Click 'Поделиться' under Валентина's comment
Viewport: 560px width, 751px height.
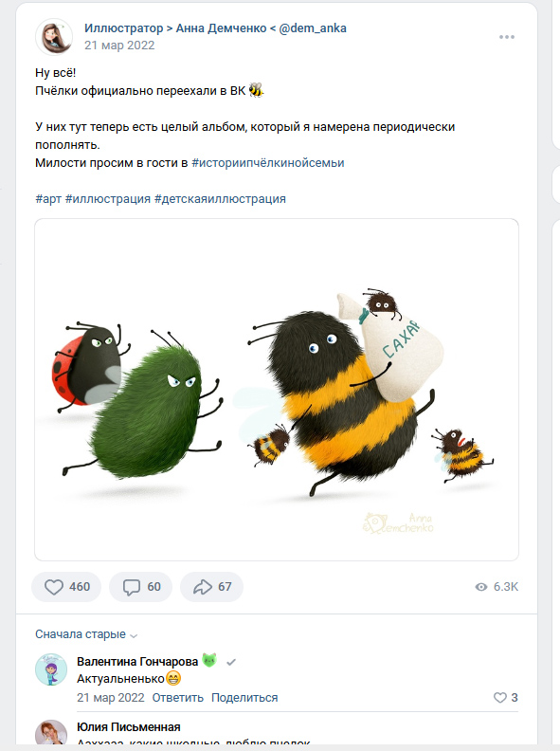tap(244, 697)
